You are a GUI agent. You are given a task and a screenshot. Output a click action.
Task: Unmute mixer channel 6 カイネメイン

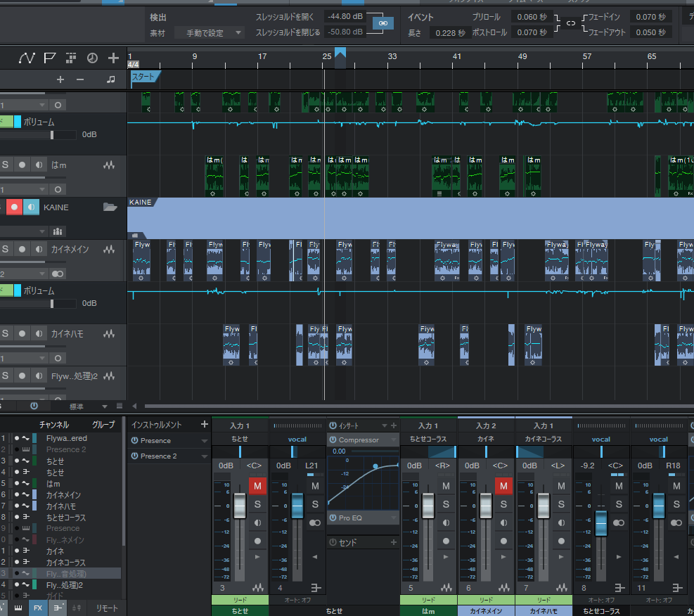point(503,486)
